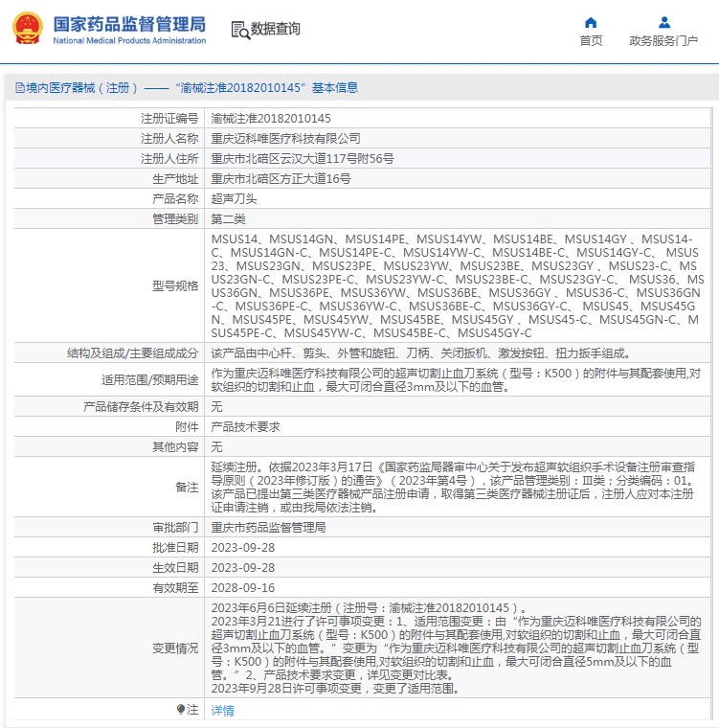Click the document icon before 境内医疗器械
The width and height of the screenshot is (719, 728).
19,88
